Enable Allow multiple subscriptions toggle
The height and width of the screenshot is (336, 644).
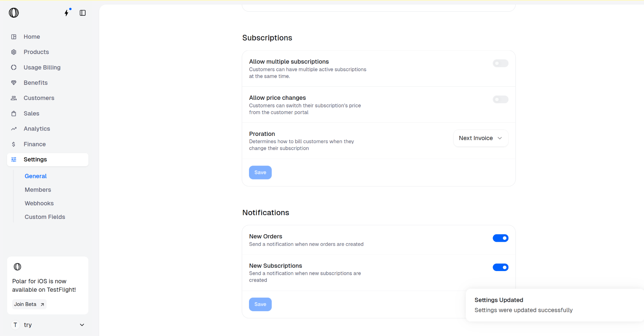click(x=500, y=63)
